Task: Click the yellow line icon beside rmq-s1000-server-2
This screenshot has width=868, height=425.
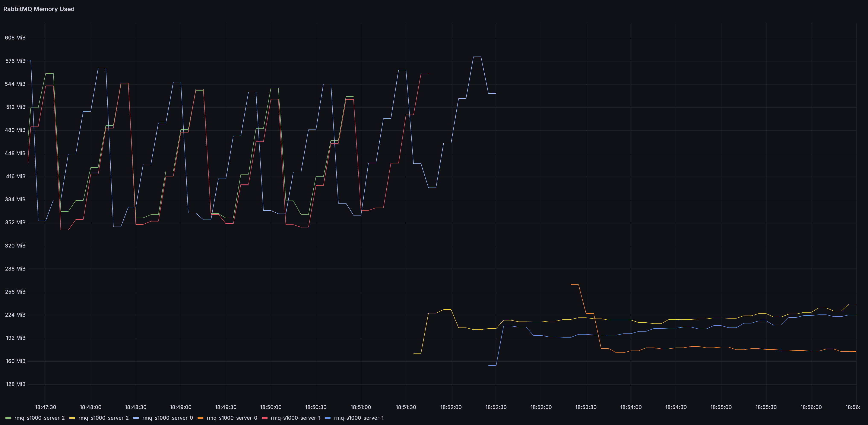Action: tap(72, 418)
